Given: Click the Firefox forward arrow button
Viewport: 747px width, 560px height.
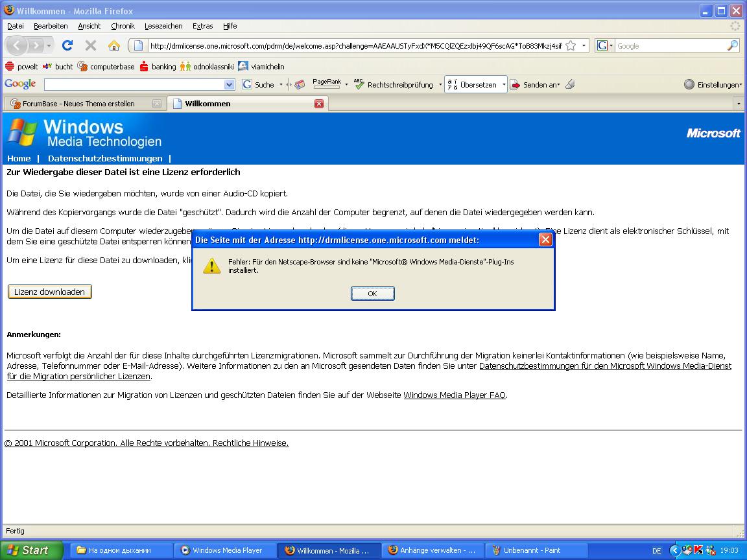Looking at the screenshot, I should pos(36,46).
